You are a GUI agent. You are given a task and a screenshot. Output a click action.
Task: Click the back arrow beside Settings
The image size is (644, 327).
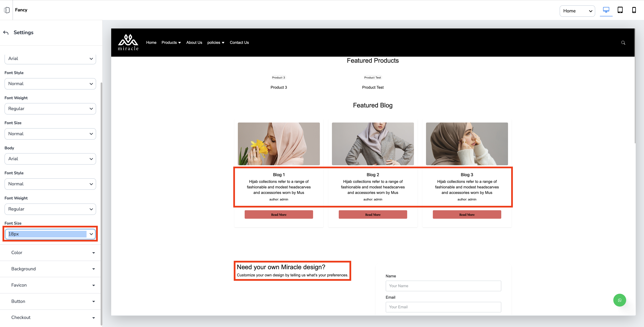(6, 33)
